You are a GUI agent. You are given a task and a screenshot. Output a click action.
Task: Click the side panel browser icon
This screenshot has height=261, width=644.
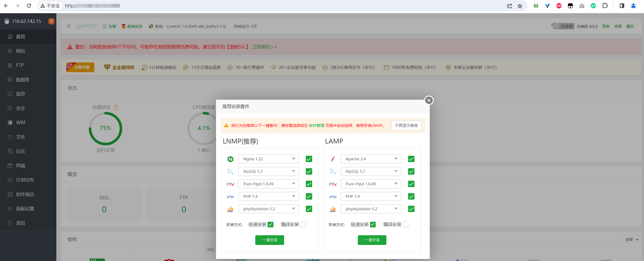[x=622, y=6]
